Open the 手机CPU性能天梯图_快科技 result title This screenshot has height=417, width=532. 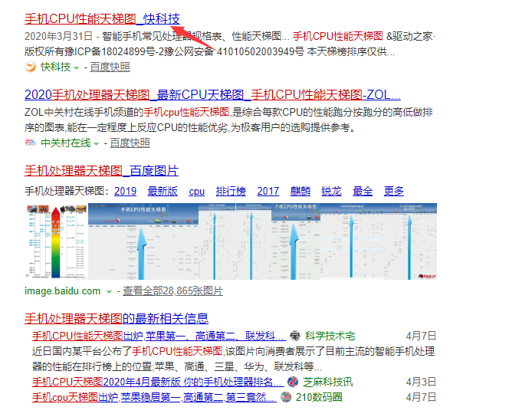coord(102,18)
